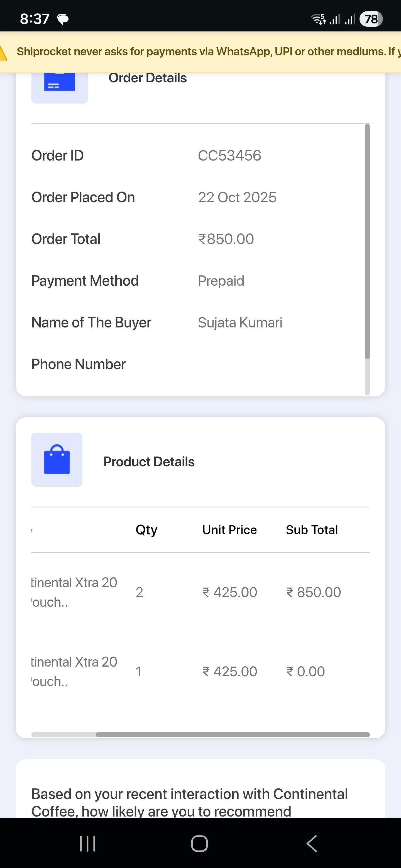
Task: Tap the yellow warning triangle icon
Action: 3,53
